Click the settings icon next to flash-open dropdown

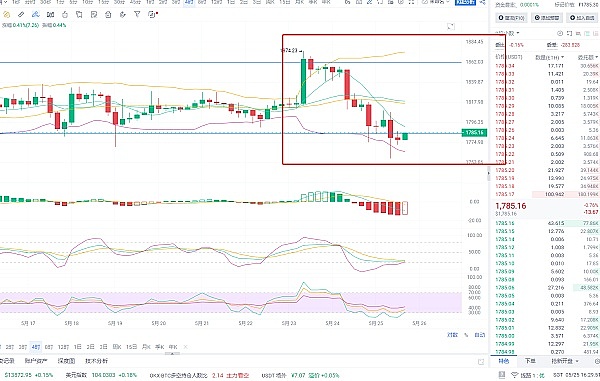(597, 361)
